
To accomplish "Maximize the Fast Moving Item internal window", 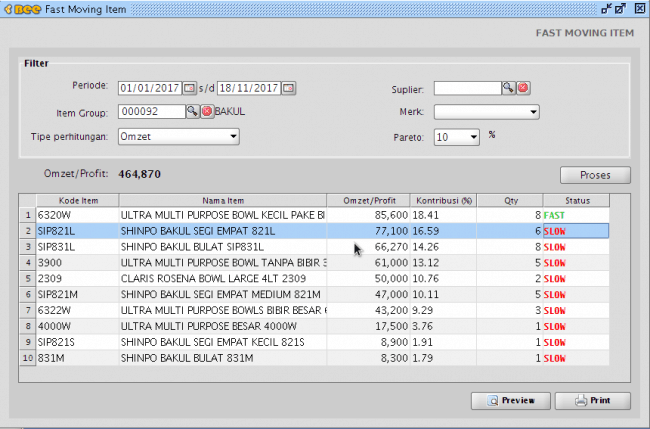I will coord(621,8).
